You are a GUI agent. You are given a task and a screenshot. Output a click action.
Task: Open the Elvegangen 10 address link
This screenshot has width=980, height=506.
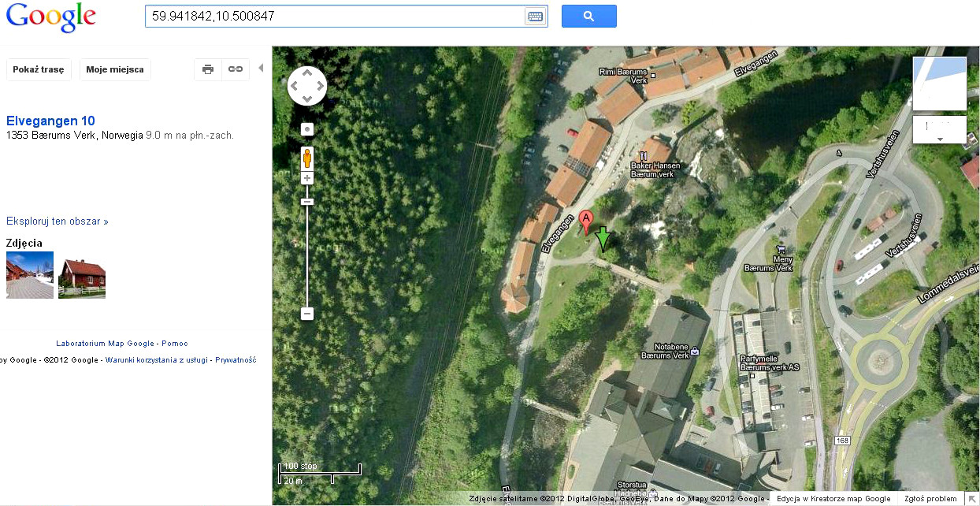[50, 121]
